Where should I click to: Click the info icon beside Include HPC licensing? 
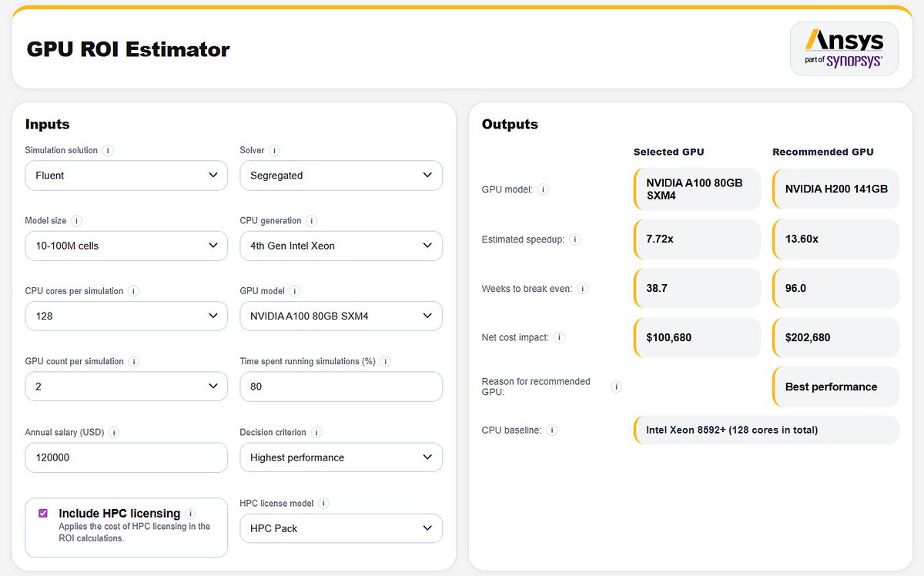(190, 514)
